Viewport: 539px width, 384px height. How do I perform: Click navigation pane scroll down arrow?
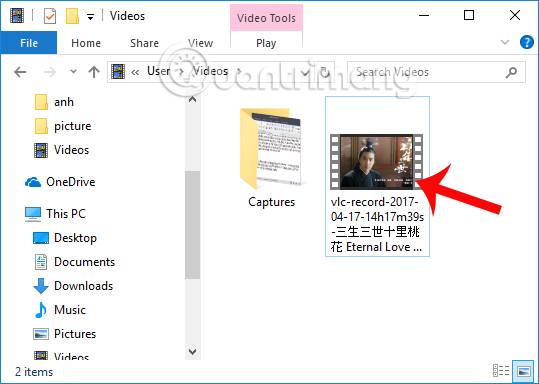(x=192, y=352)
